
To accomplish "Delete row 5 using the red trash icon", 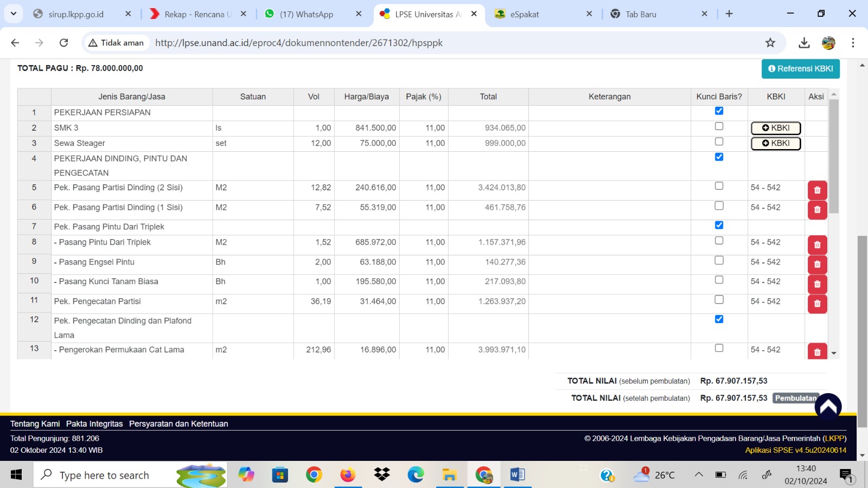I will point(817,190).
